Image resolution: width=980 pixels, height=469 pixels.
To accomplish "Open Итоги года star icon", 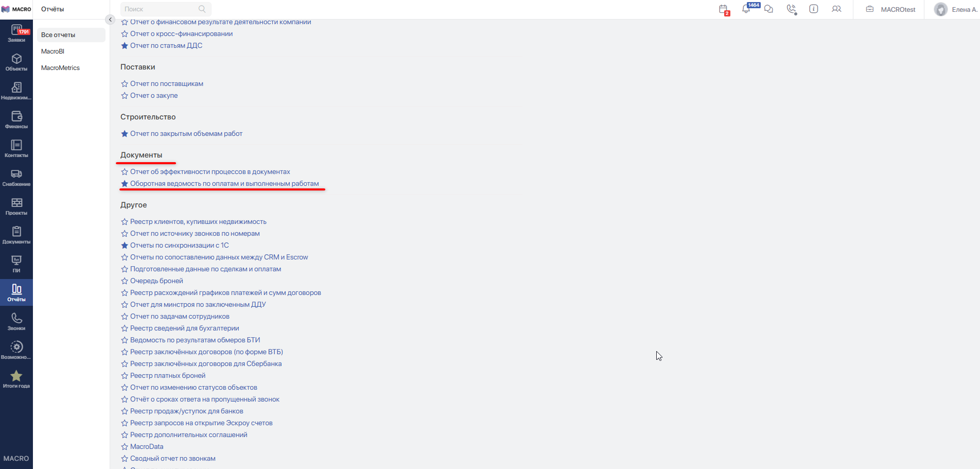I will point(16,379).
